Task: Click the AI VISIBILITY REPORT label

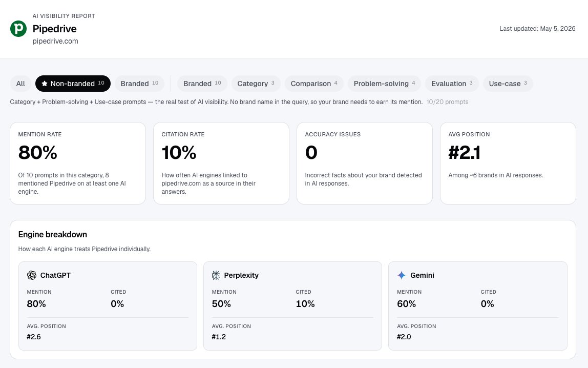Action: pos(64,16)
